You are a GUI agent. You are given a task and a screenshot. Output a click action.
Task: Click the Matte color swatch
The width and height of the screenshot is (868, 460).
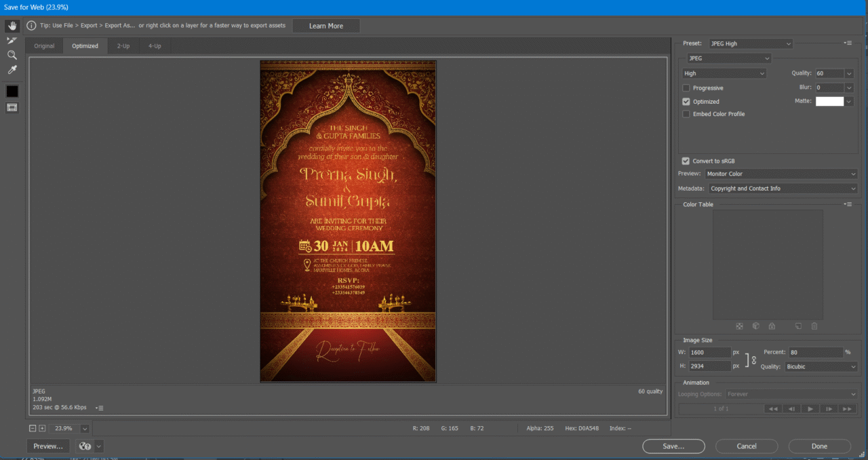[x=830, y=100]
